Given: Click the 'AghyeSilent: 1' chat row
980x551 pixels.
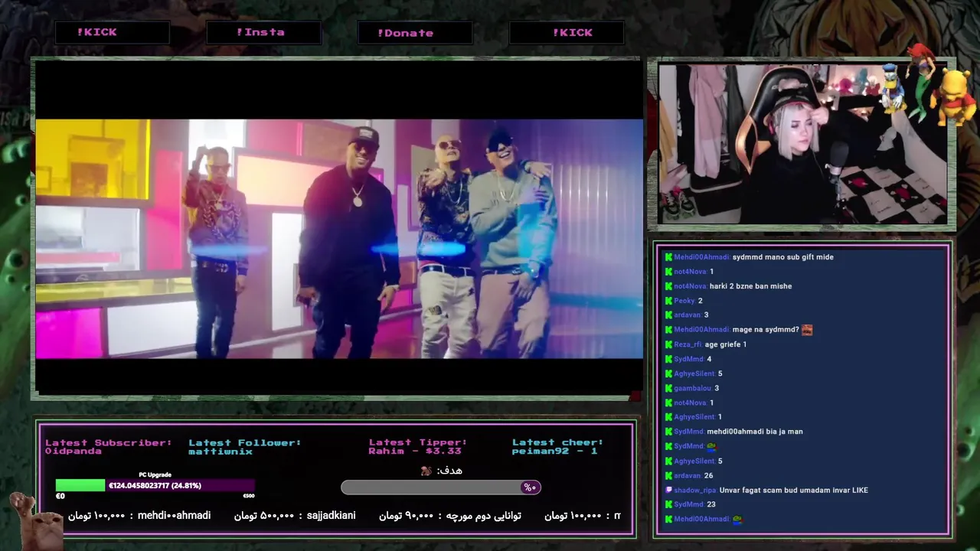Looking at the screenshot, I should click(694, 417).
